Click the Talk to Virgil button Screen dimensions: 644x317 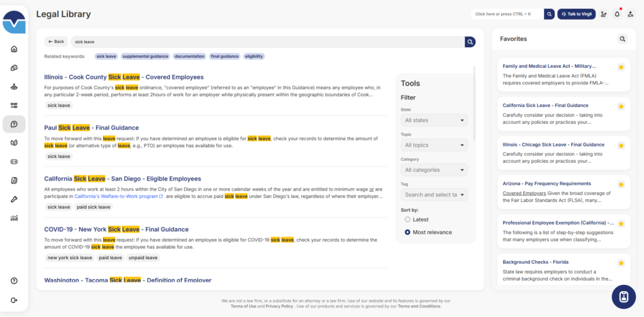(x=576, y=14)
